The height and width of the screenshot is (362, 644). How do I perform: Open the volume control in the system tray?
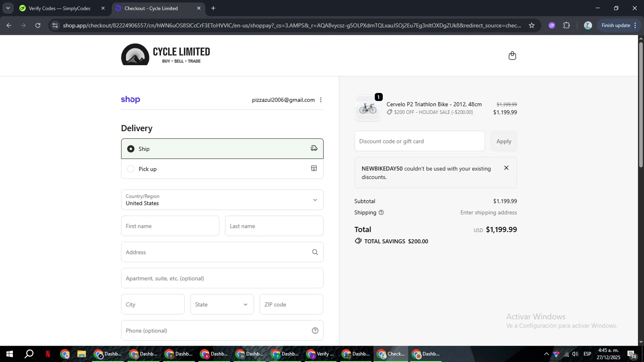[575, 354]
